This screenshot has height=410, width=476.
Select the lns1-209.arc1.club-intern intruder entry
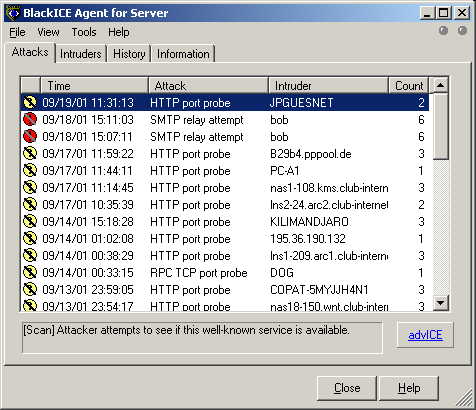329,256
